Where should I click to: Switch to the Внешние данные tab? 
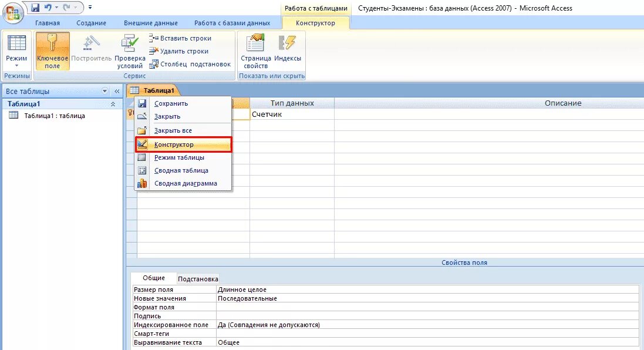(x=151, y=23)
